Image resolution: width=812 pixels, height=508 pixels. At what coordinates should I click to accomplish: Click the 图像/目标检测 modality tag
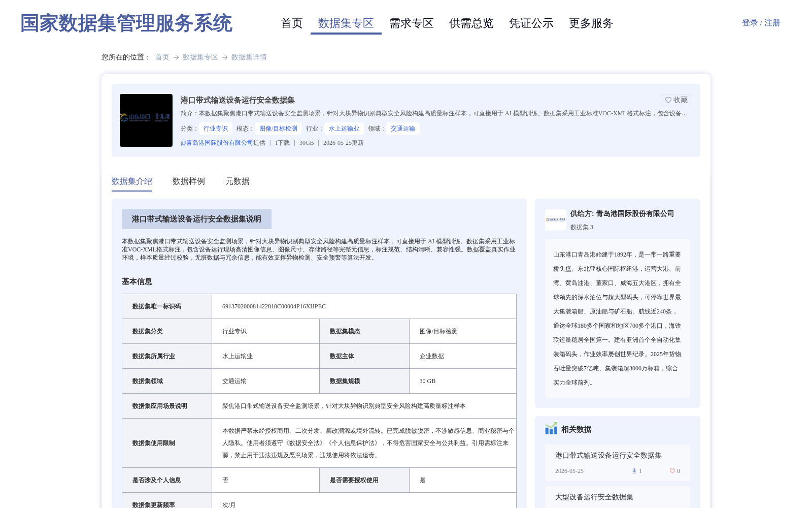click(279, 129)
